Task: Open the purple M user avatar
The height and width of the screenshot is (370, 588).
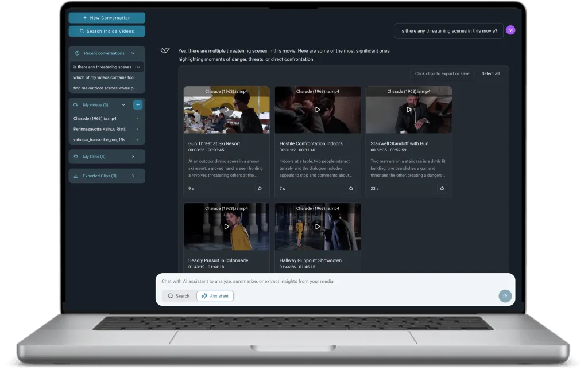Action: click(510, 30)
